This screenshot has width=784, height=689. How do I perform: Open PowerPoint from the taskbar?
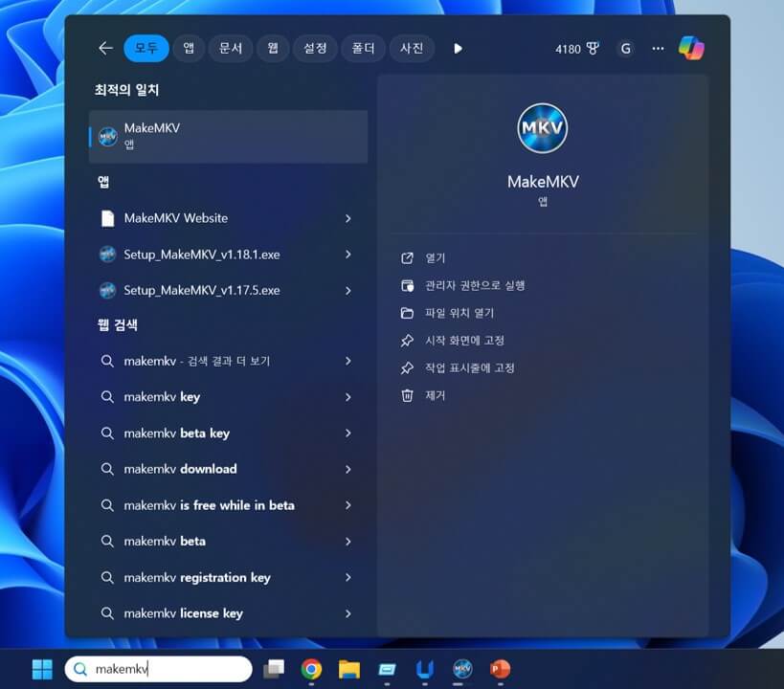pyautogui.click(x=500, y=669)
